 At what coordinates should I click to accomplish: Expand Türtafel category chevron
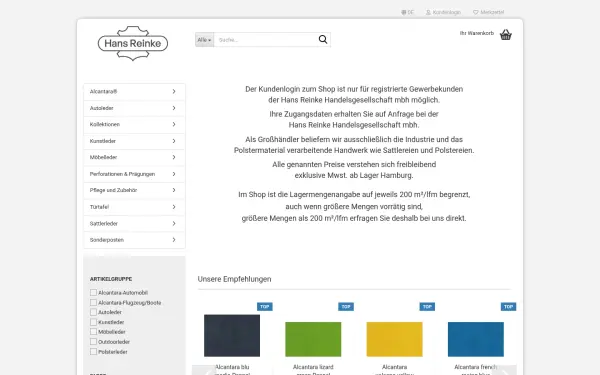174,207
